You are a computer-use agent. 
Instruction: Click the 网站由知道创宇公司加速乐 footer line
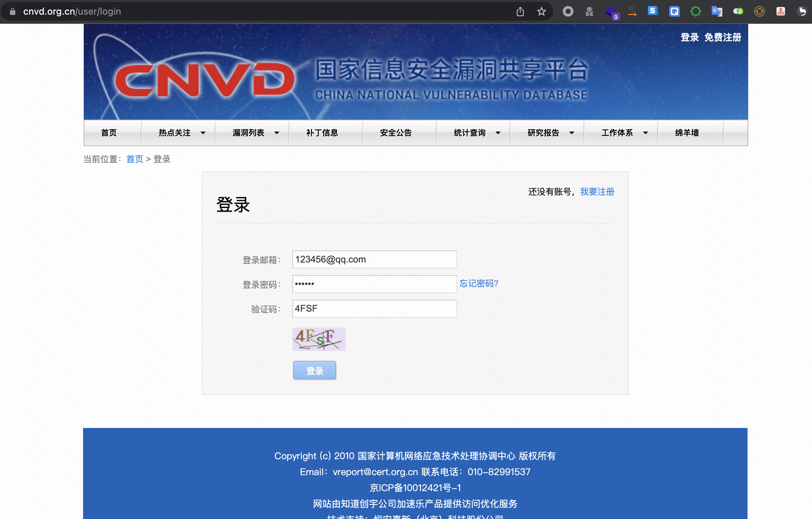(x=415, y=503)
